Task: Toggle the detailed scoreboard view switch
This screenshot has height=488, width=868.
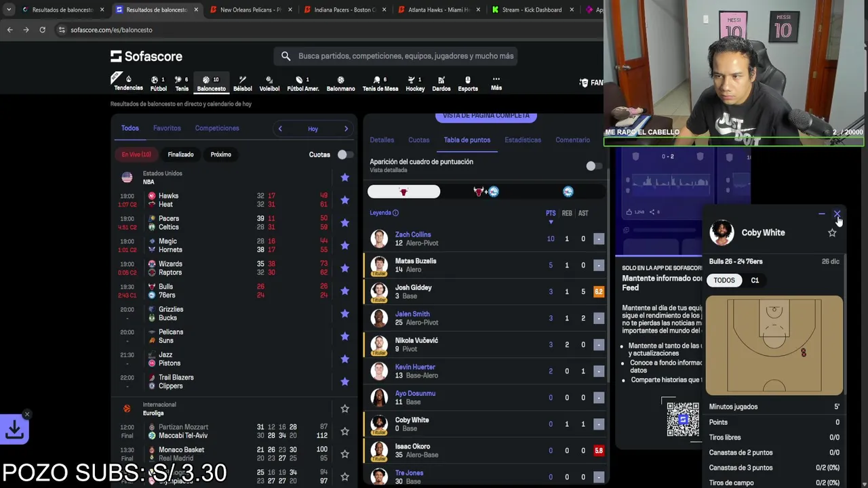Action: click(x=593, y=166)
